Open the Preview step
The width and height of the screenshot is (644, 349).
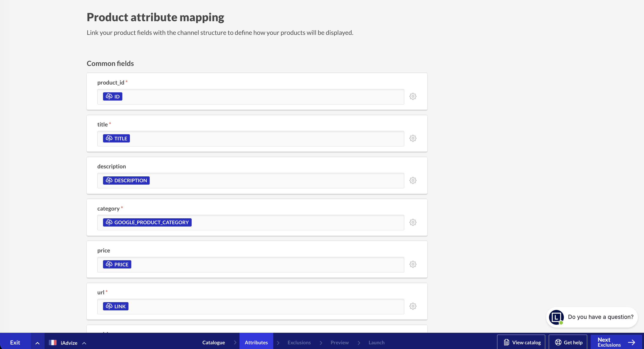[339, 342]
